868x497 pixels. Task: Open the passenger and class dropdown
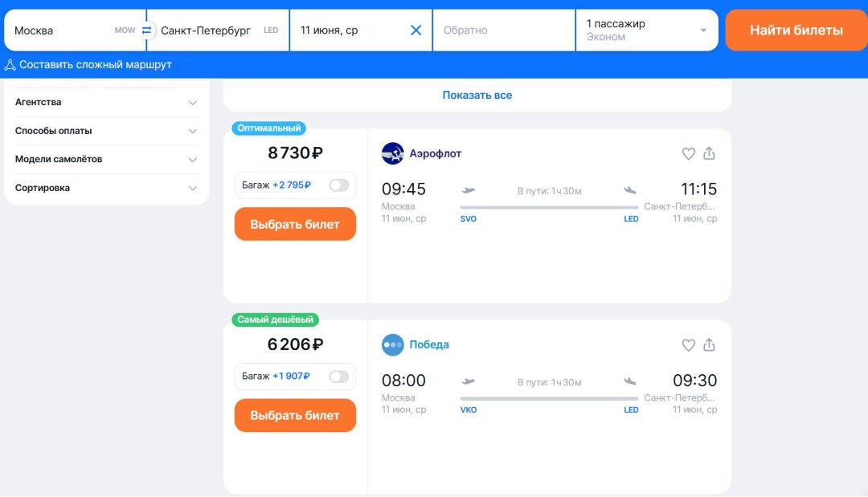pyautogui.click(x=646, y=31)
